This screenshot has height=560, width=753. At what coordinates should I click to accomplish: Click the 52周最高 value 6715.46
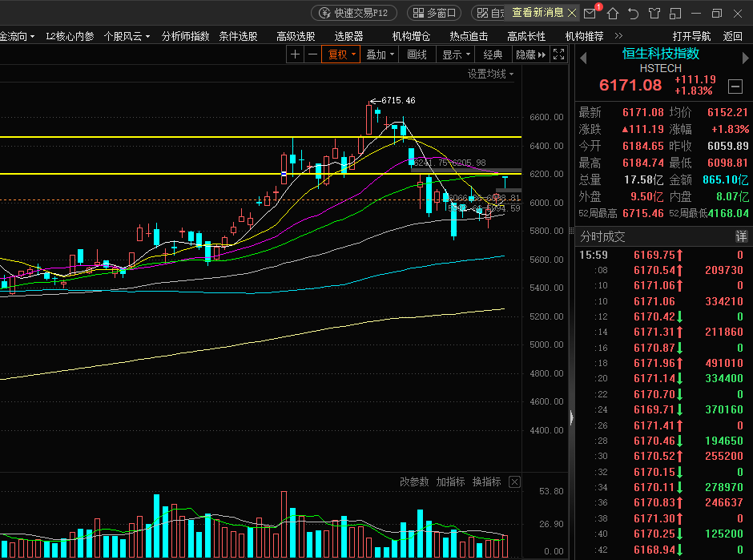click(642, 213)
